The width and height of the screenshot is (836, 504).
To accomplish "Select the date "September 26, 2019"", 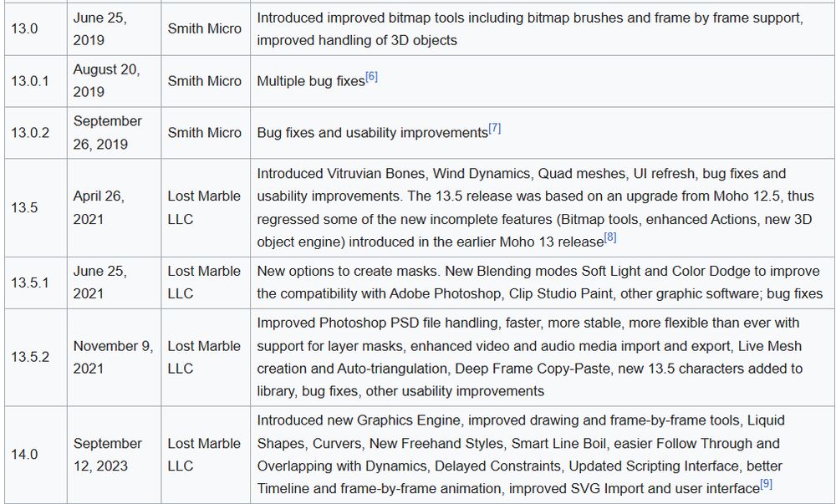I will point(108,133).
